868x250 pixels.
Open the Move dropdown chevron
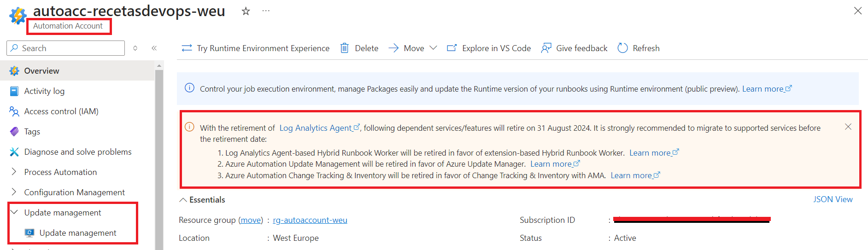[x=433, y=48]
